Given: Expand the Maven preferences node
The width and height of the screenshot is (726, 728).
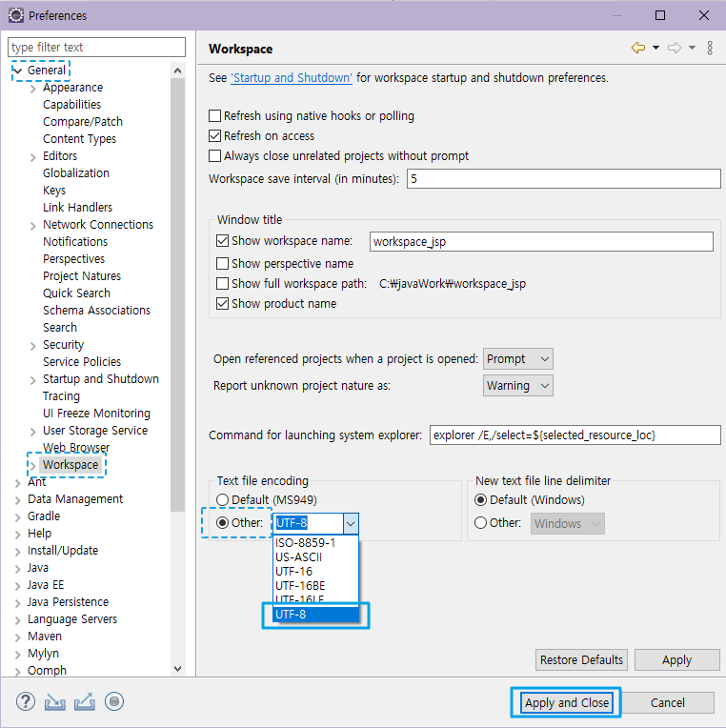Looking at the screenshot, I should point(18,637).
